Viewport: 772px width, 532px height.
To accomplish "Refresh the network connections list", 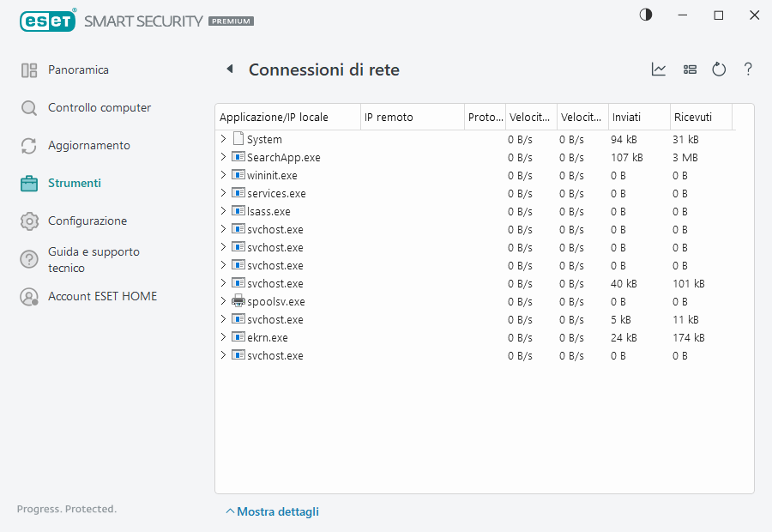I will [719, 70].
